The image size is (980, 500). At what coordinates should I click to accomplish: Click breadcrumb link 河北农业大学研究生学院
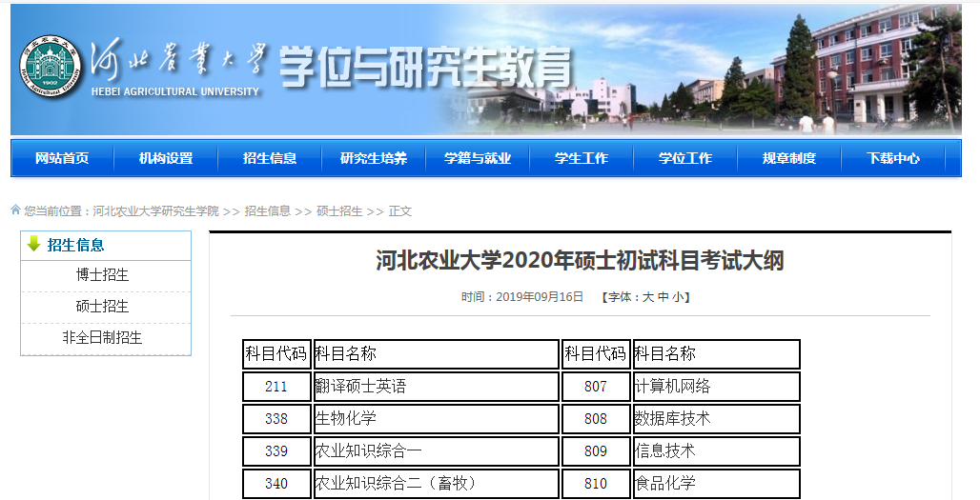[156, 211]
